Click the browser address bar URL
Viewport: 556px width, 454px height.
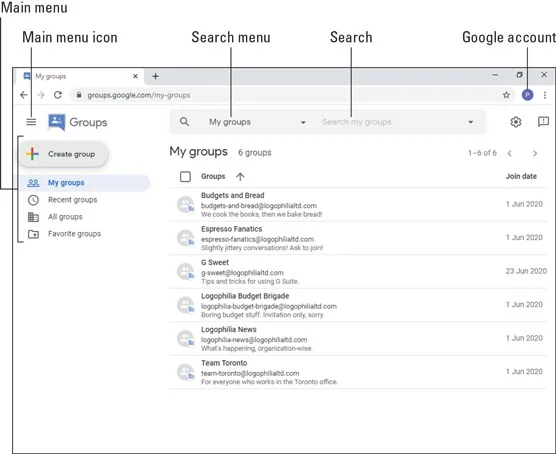[139, 95]
